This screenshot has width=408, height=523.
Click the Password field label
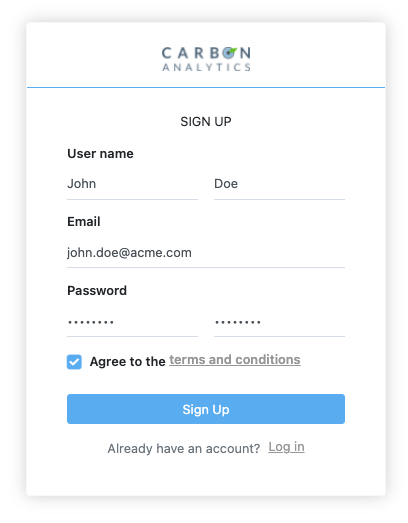(97, 291)
